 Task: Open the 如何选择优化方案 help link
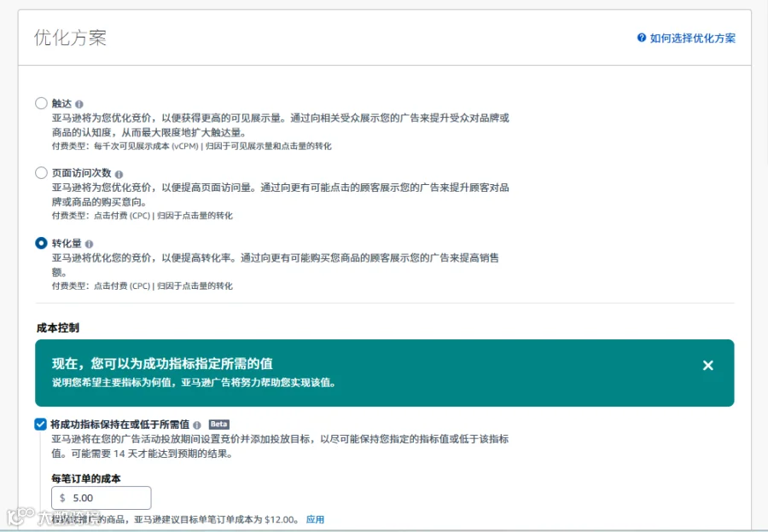point(693,38)
